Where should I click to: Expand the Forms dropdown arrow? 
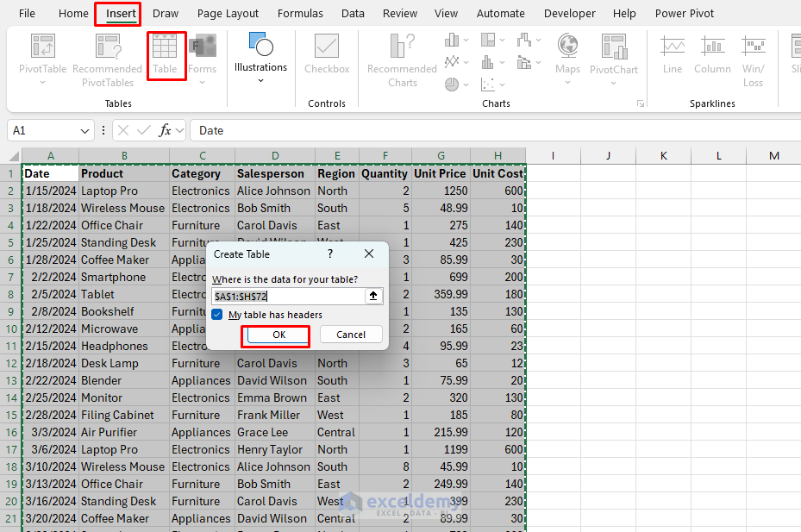pos(203,82)
